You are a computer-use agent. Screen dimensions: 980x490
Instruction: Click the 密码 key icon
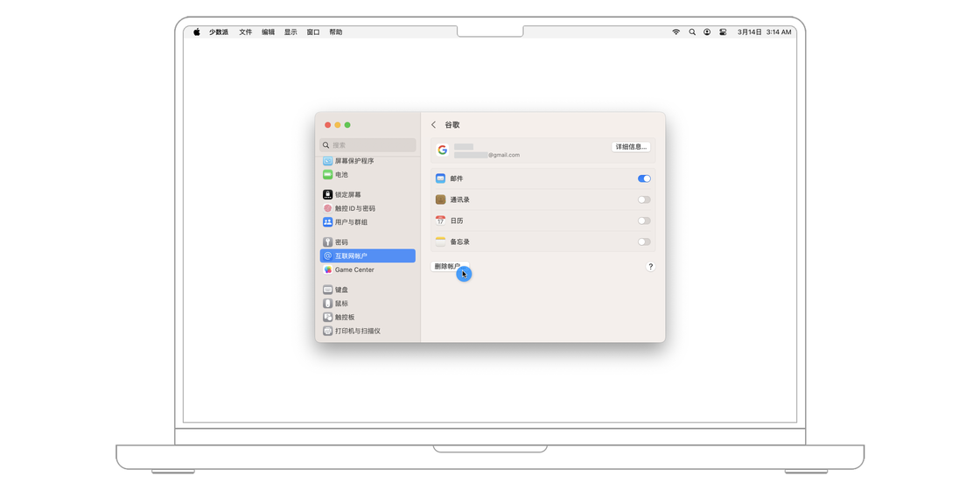click(x=327, y=241)
